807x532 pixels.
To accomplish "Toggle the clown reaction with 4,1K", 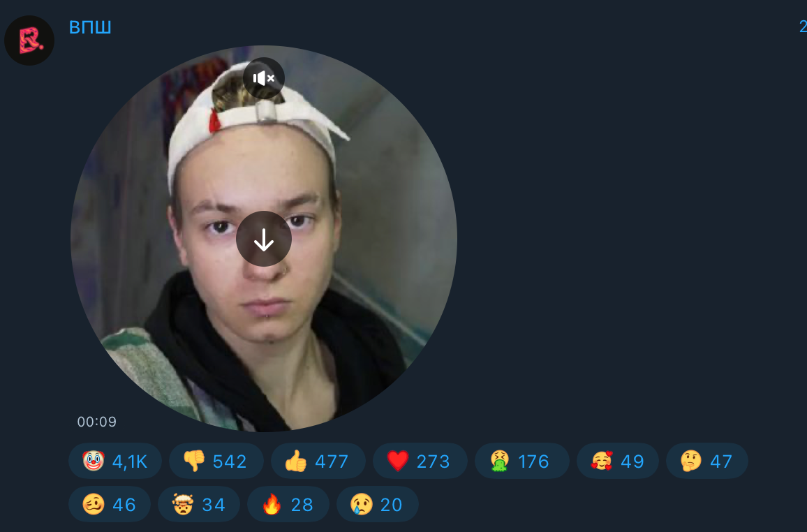I will coord(114,461).
